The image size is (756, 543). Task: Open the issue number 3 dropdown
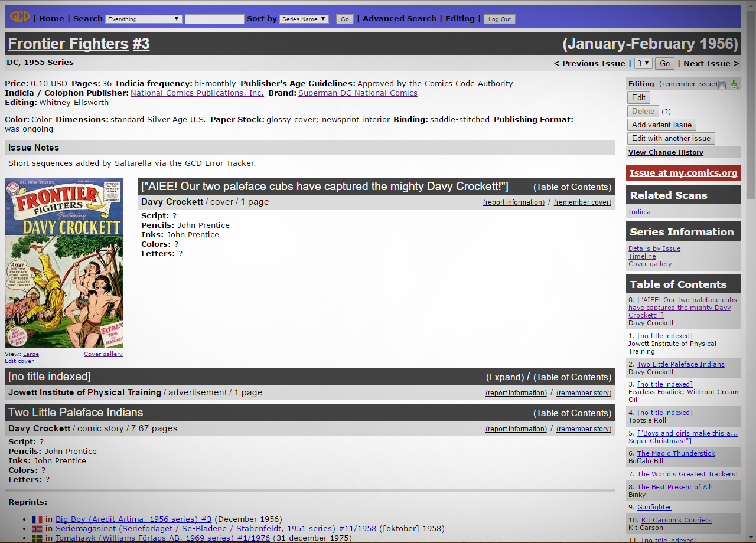pyautogui.click(x=643, y=63)
